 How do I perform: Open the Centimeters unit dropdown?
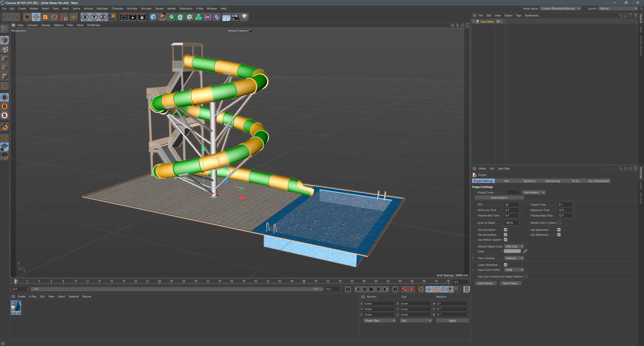coord(534,192)
